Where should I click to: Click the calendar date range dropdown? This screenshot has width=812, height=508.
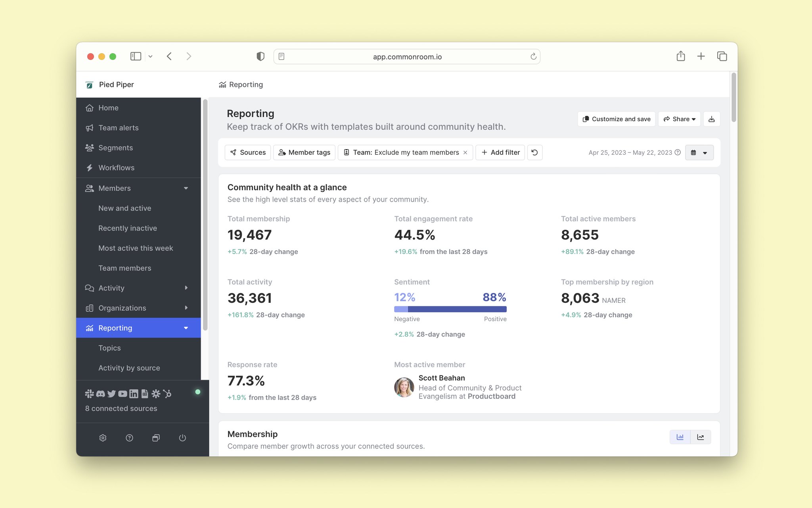pos(699,152)
